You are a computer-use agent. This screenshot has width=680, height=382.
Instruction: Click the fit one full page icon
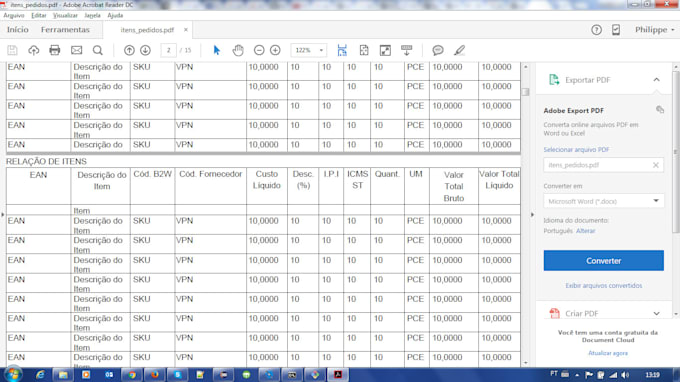(364, 50)
